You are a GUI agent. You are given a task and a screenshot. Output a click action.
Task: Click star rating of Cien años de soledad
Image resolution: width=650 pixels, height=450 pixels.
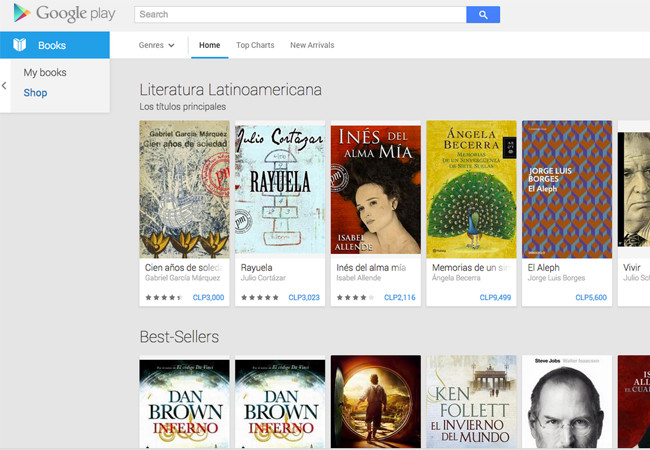[164, 298]
